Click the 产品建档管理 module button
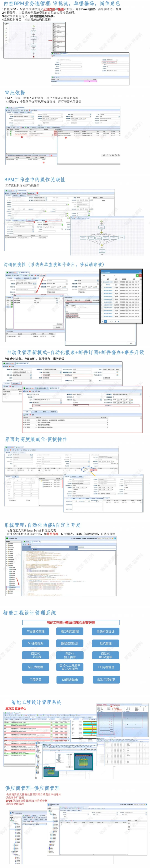Image resolution: width=153 pixels, height=868 pixels. [x=35, y=631]
